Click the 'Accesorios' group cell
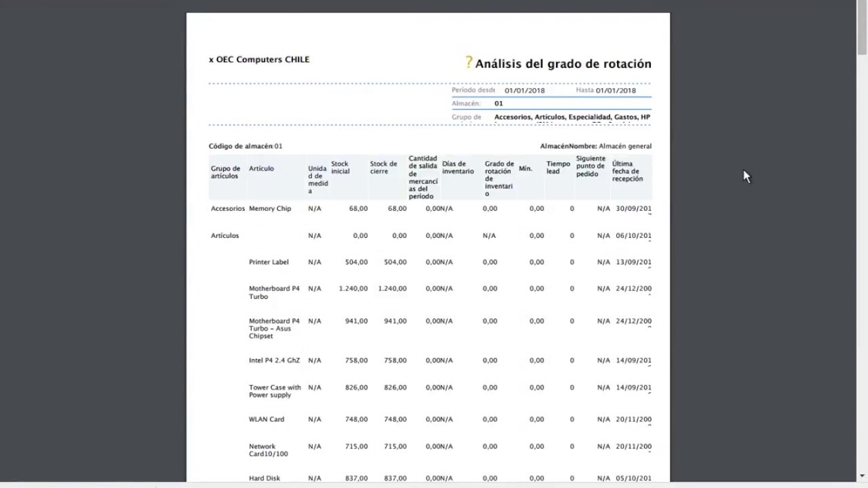The image size is (868, 488). pyautogui.click(x=228, y=208)
